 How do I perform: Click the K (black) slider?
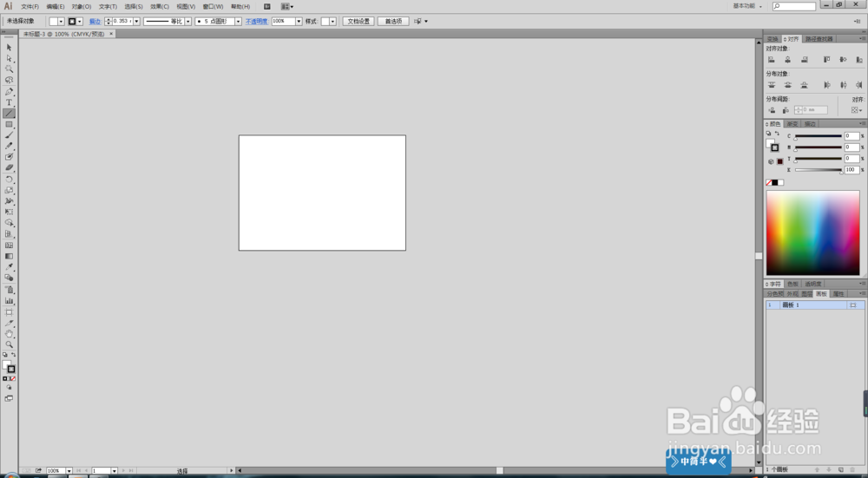click(x=819, y=170)
